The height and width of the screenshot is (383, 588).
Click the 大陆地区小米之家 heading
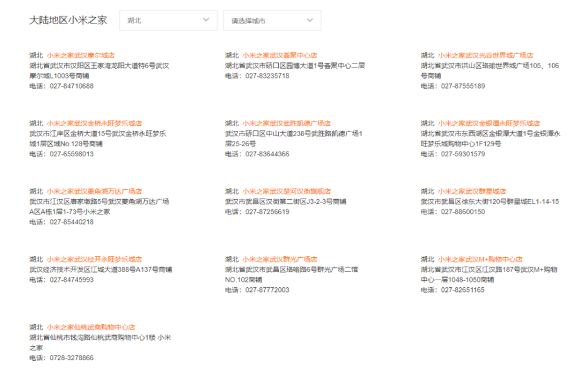click(x=68, y=20)
